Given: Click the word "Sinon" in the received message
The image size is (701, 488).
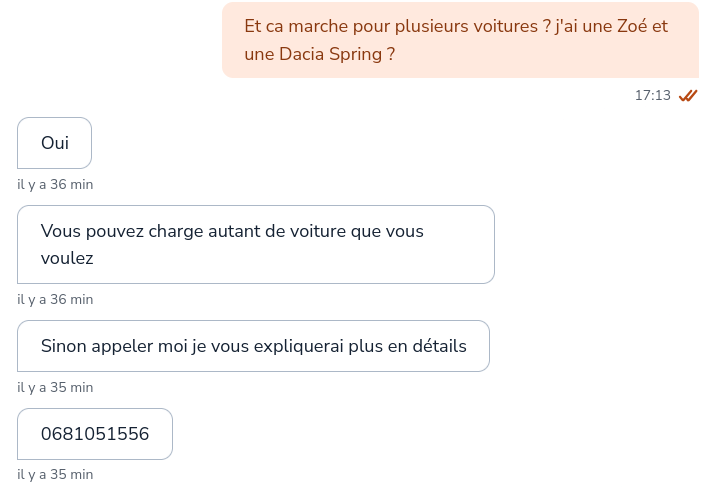Looking at the screenshot, I should (63, 347).
